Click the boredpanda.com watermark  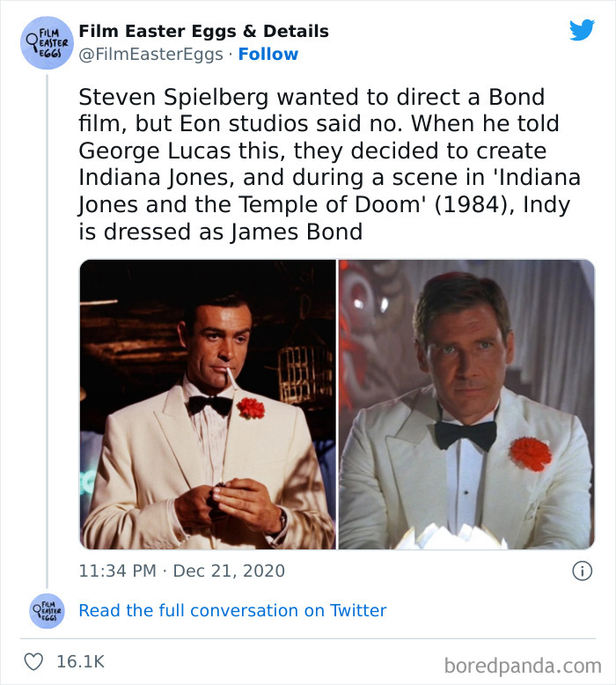click(522, 664)
